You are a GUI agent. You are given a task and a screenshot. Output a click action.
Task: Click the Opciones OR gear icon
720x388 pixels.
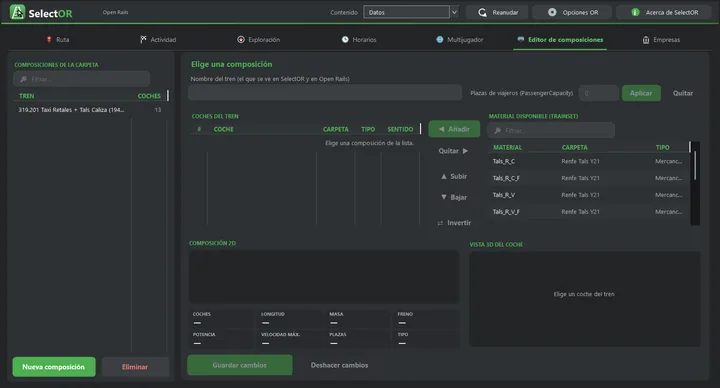click(552, 12)
